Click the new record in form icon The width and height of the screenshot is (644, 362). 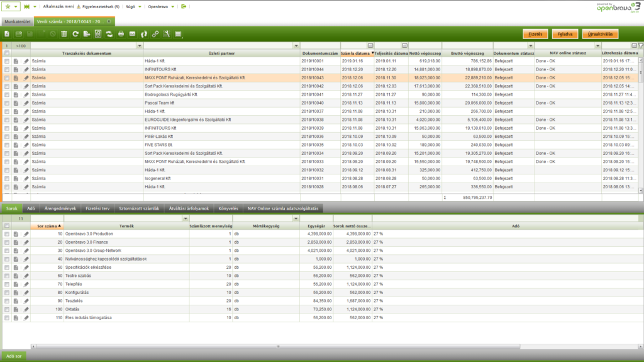(x=18, y=34)
